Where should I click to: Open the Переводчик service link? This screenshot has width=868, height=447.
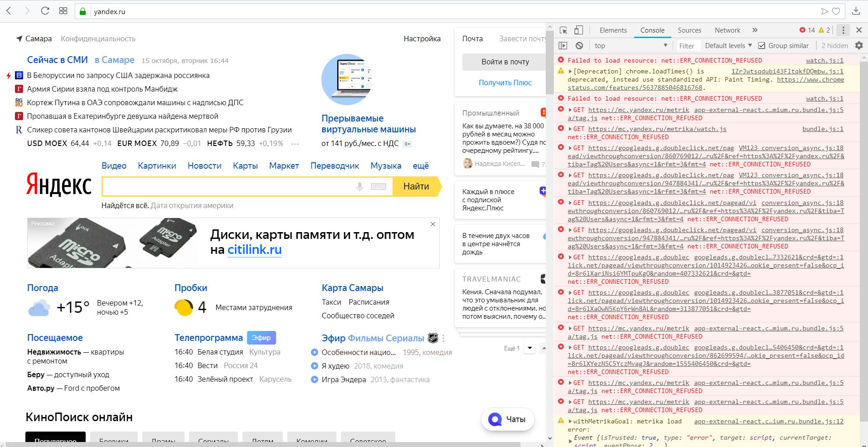[335, 165]
